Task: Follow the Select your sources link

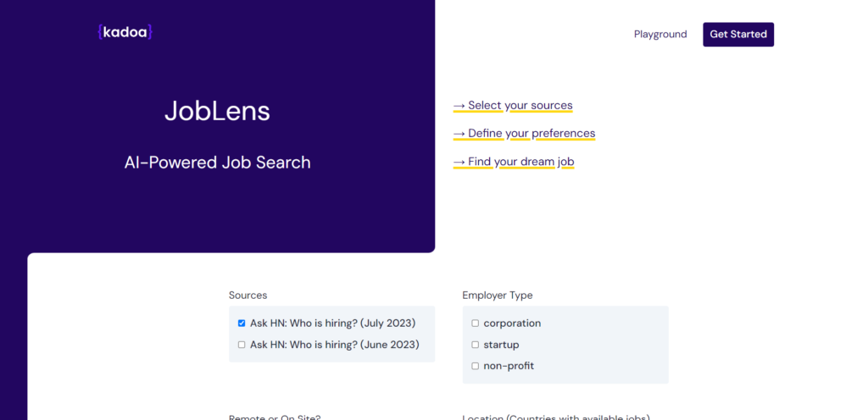Action: click(x=520, y=106)
